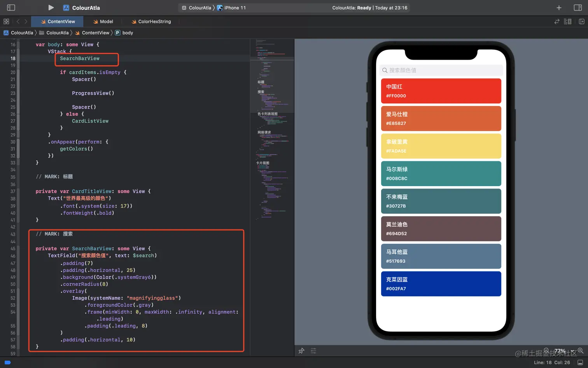Screen dimensions: 588x368
Task: Choose iPhone 11 run destination
Action: [x=231, y=8]
